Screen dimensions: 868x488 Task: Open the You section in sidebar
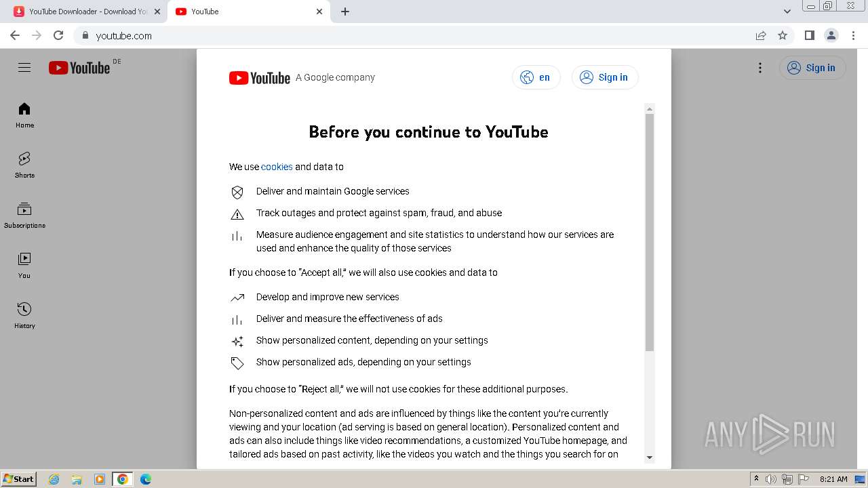click(x=24, y=266)
